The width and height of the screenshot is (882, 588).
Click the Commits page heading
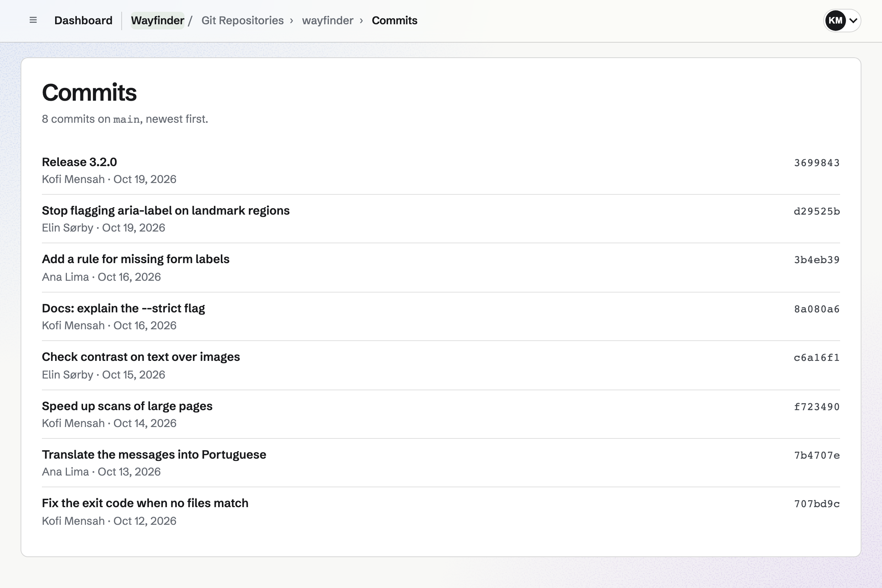[x=89, y=93]
